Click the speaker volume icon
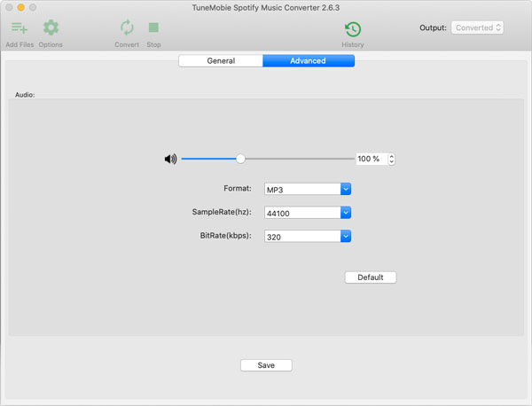 tap(170, 159)
